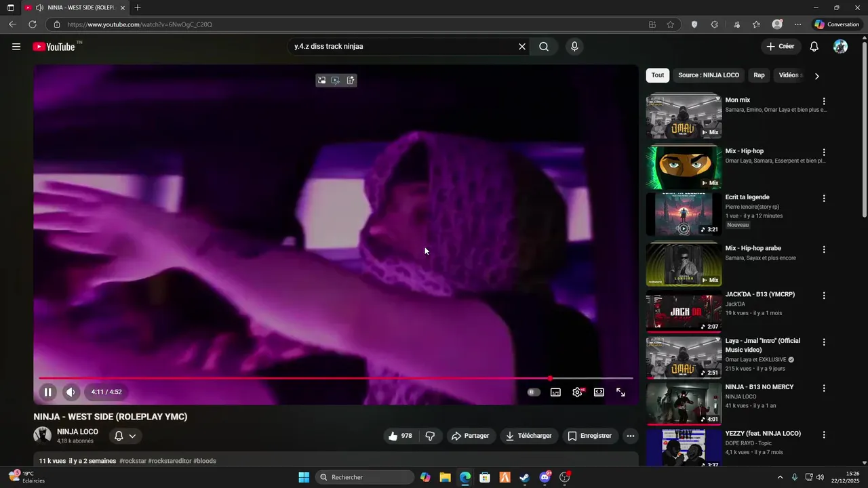Toggle subtitles with the captions button
This screenshot has height=488, width=868.
point(555,392)
